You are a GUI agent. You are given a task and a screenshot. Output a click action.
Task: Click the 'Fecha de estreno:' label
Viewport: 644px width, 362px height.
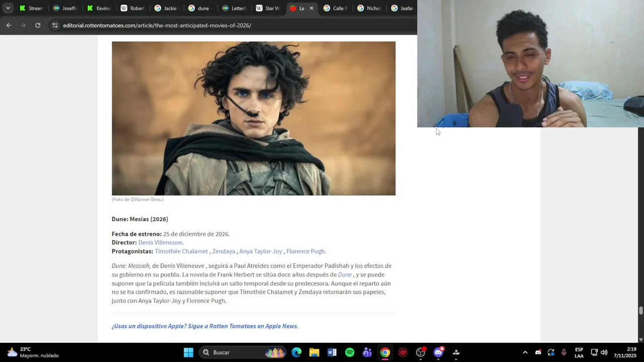pos(136,234)
